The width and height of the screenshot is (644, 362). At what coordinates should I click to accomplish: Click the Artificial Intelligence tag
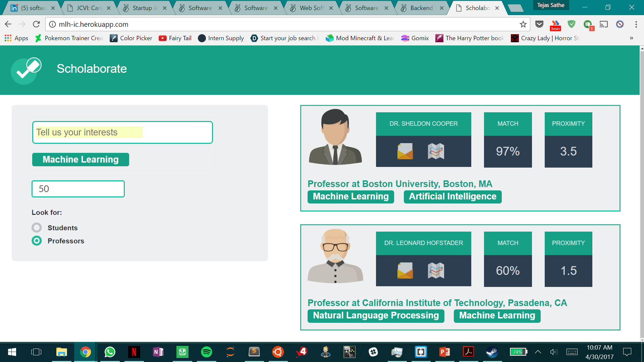point(452,197)
